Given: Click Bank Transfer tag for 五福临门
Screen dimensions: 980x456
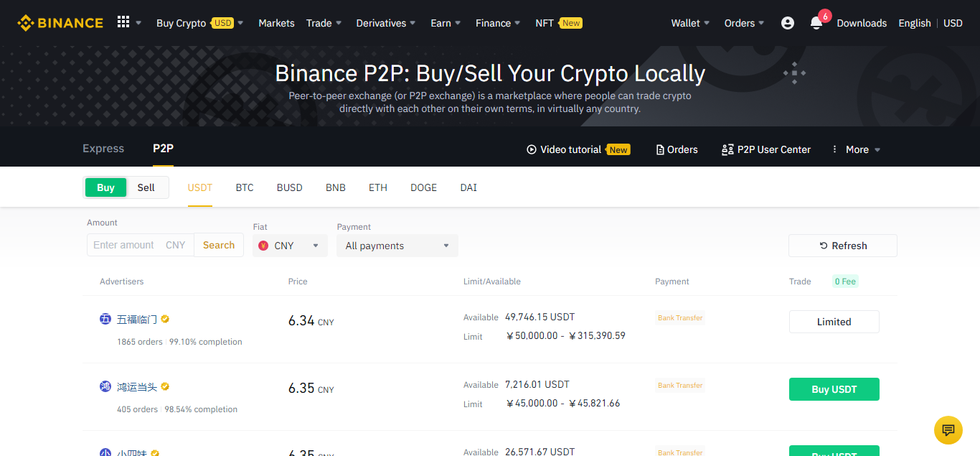Looking at the screenshot, I should click(680, 317).
